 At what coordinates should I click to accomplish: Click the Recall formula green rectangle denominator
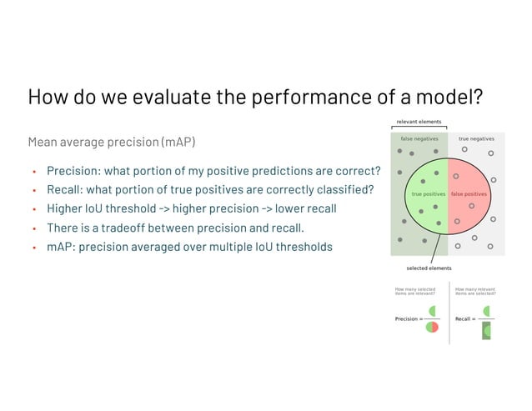point(486,331)
